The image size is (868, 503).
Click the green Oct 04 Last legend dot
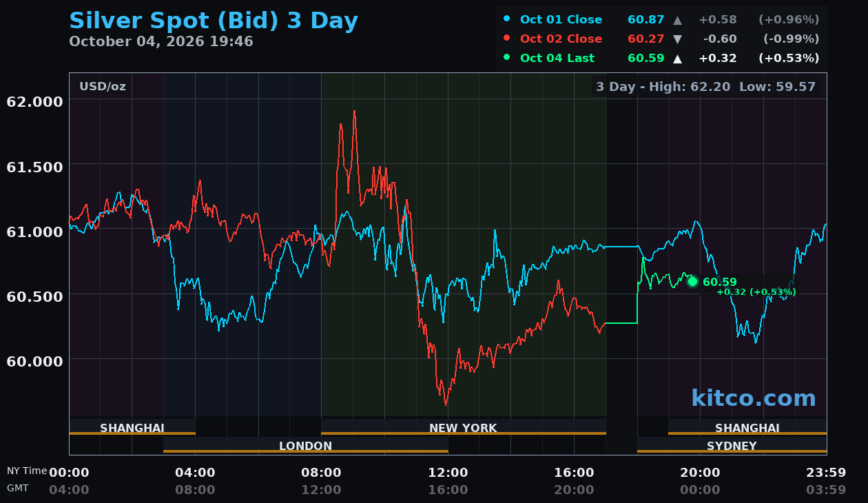point(507,57)
